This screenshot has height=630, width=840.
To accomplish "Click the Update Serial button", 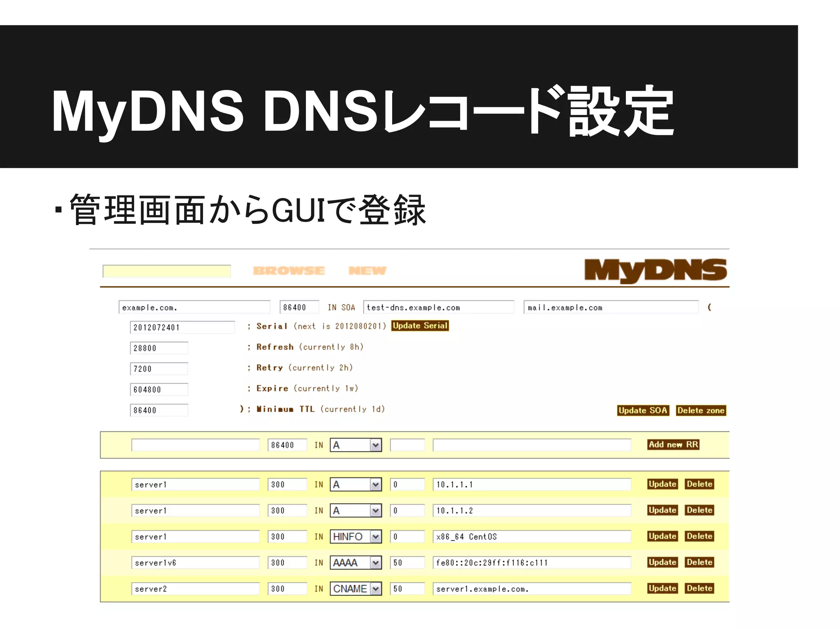I will 420,326.
